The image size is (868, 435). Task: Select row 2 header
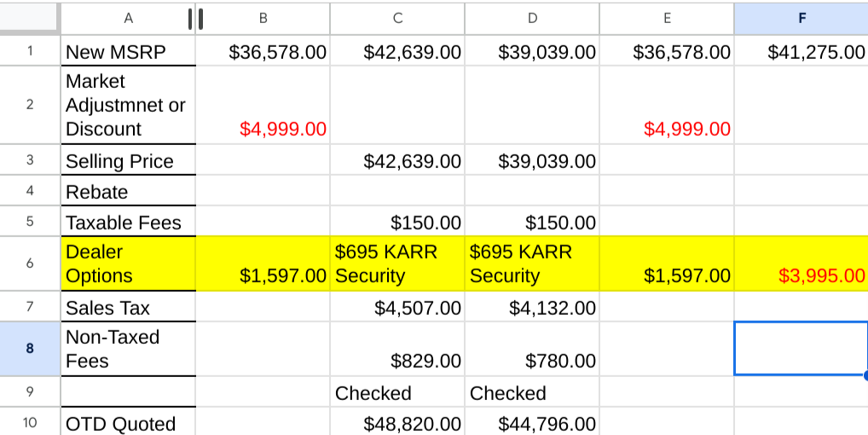pos(30,105)
